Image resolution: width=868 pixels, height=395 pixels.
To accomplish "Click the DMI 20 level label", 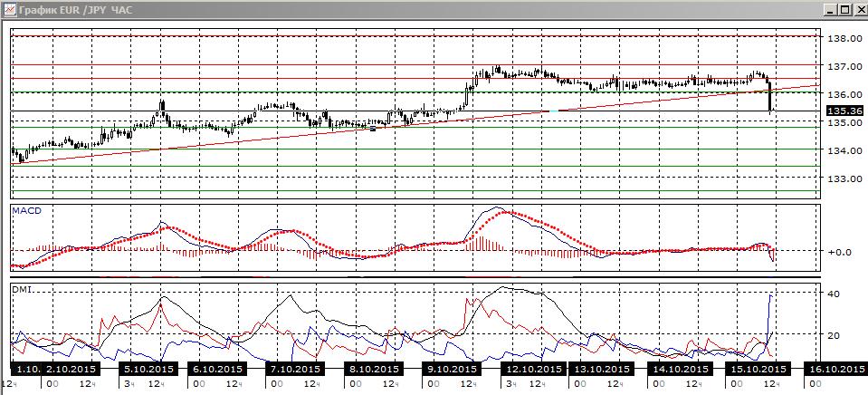I will (835, 334).
